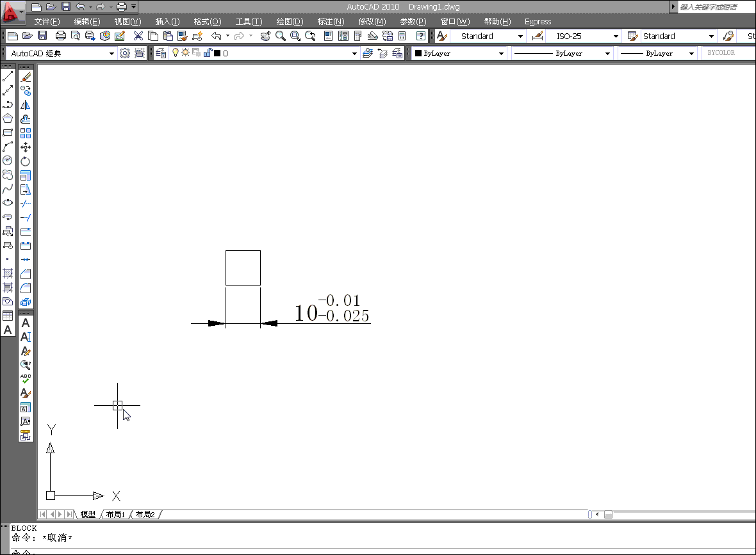
Task: Open the 视图(V) menu
Action: (x=127, y=21)
